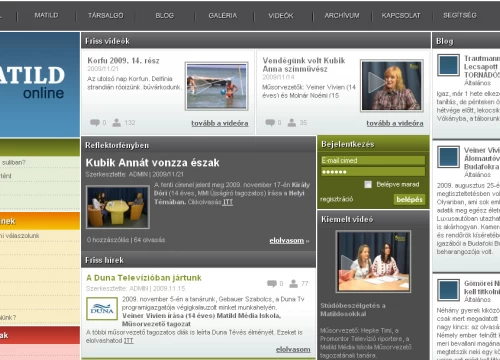Click the avatar beside Gömörei blog post
This screenshot has height=360, width=500.
448,290
